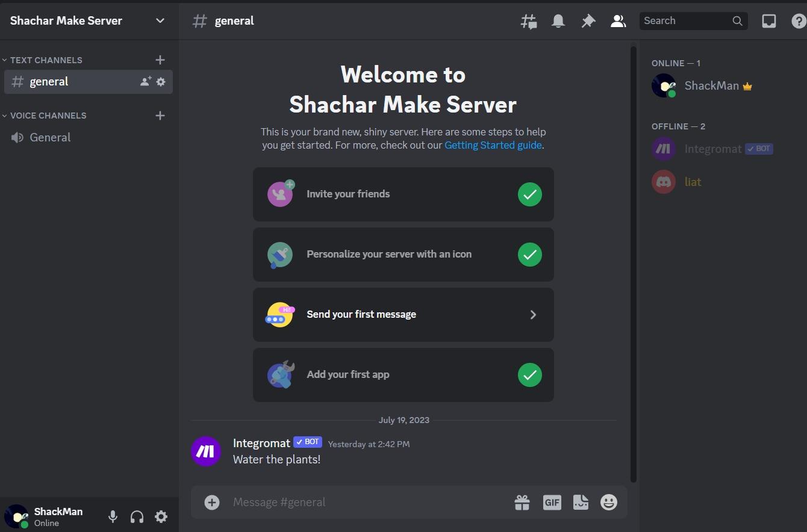The width and height of the screenshot is (807, 532).
Task: Click the attachment plus icon
Action: coord(211,502)
